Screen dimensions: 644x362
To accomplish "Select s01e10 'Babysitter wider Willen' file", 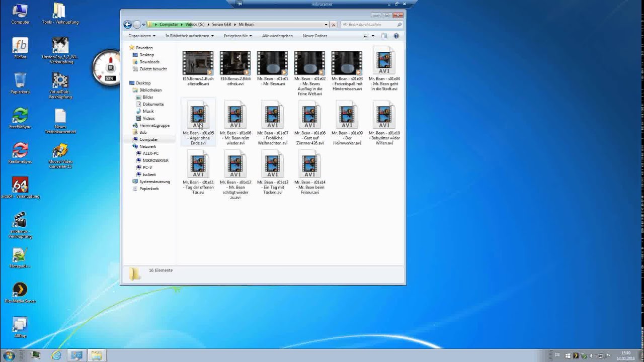I will point(384,123).
